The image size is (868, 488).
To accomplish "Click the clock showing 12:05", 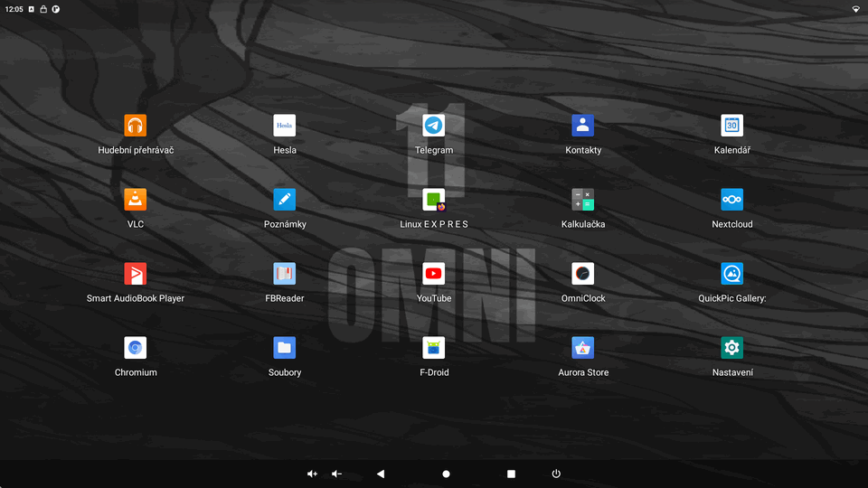I will click(x=14, y=9).
